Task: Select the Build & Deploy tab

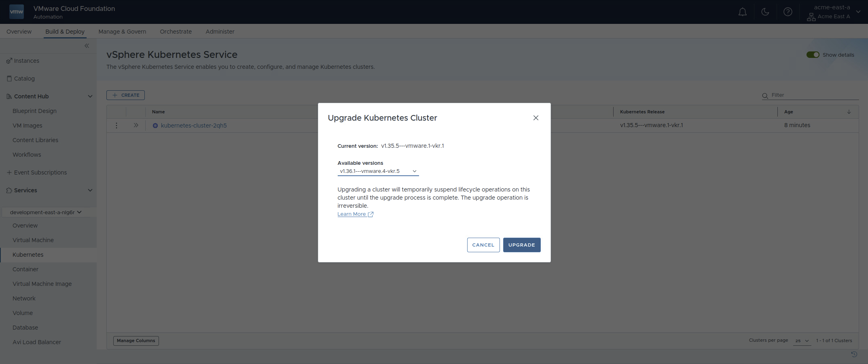Action: [65, 32]
